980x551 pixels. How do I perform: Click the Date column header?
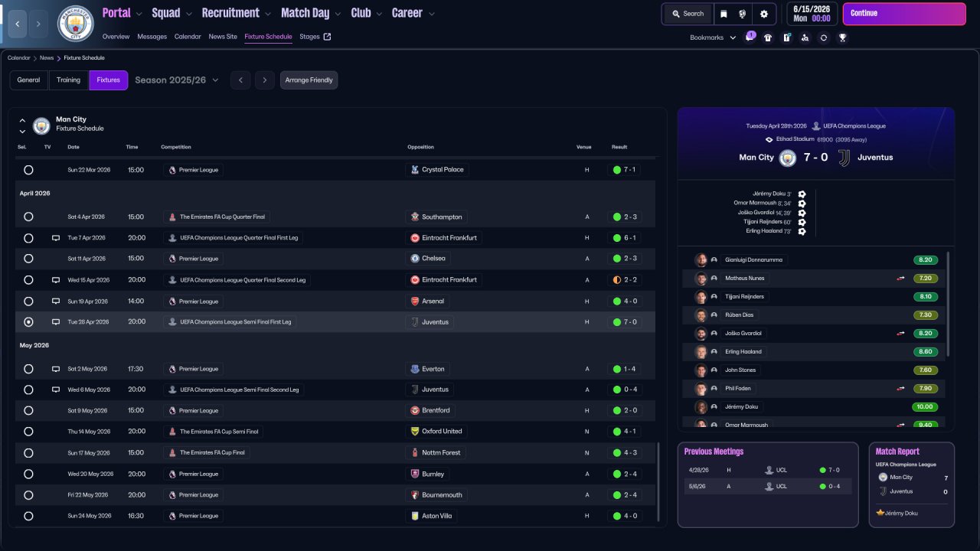pyautogui.click(x=73, y=147)
